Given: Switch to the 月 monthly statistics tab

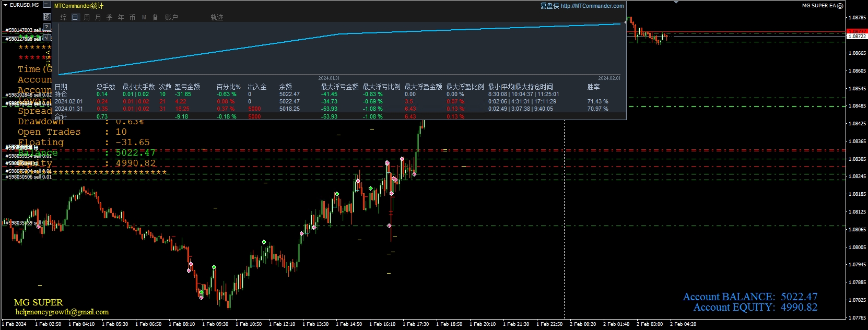Looking at the screenshot, I should coord(98,17).
